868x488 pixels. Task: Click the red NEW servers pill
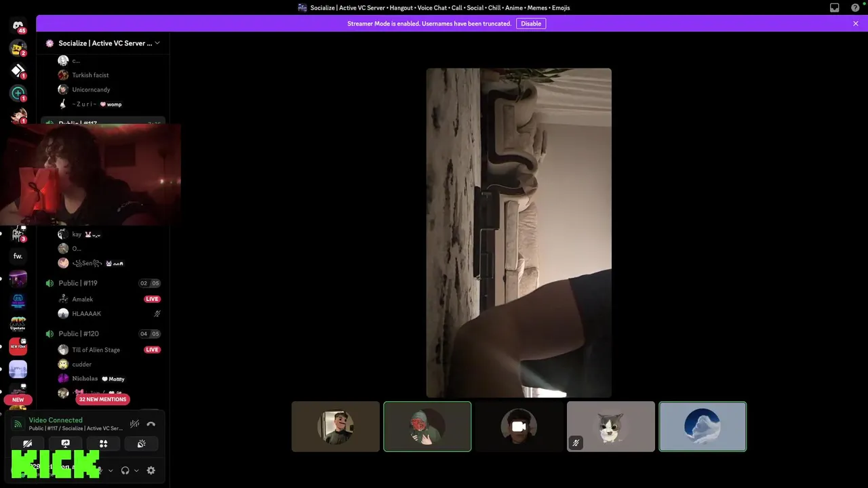pos(18,400)
